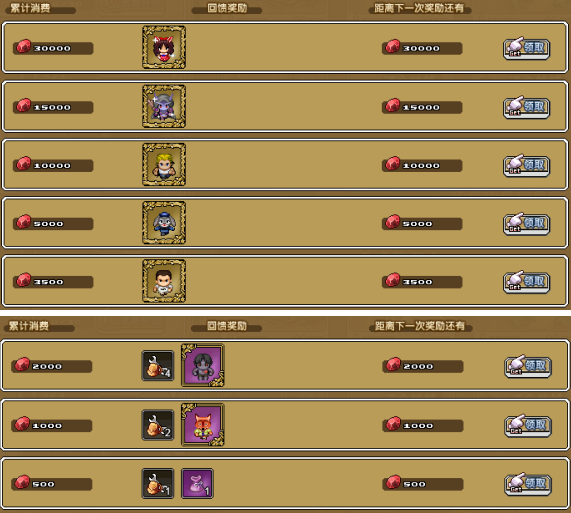The width and height of the screenshot is (571, 513).
Task: Claim the 10000 gem reward
Action: (x=527, y=166)
